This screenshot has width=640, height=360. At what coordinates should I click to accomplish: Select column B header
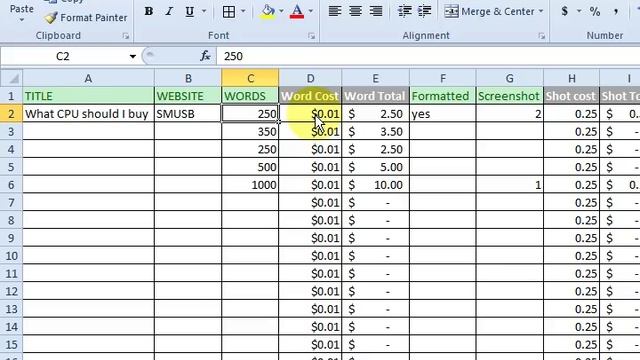coord(188,78)
